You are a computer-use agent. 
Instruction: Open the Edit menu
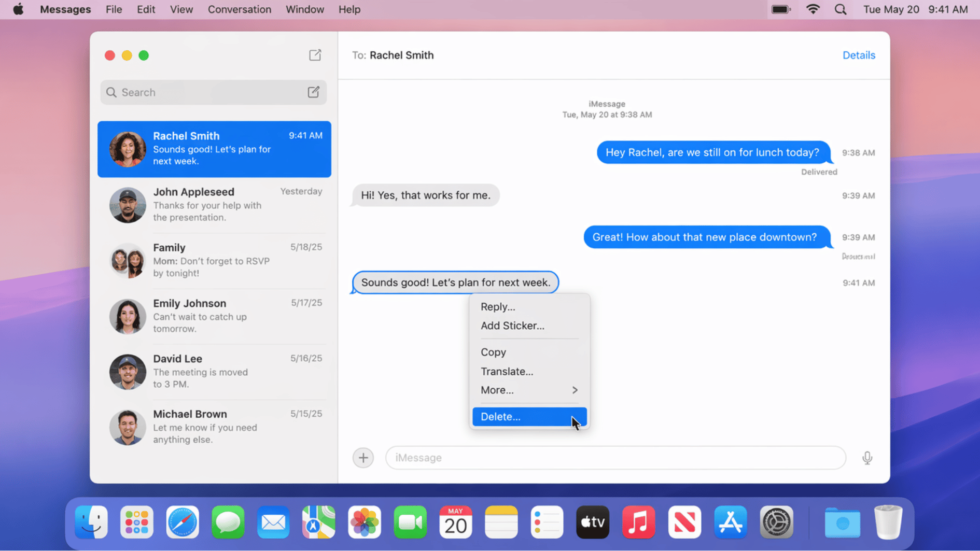pos(146,9)
